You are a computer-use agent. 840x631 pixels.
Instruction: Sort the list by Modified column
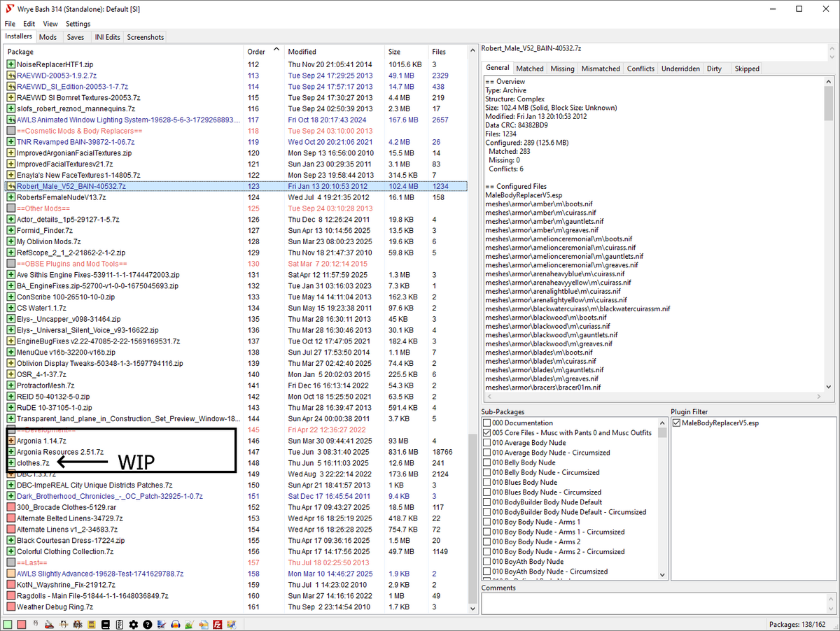click(302, 52)
